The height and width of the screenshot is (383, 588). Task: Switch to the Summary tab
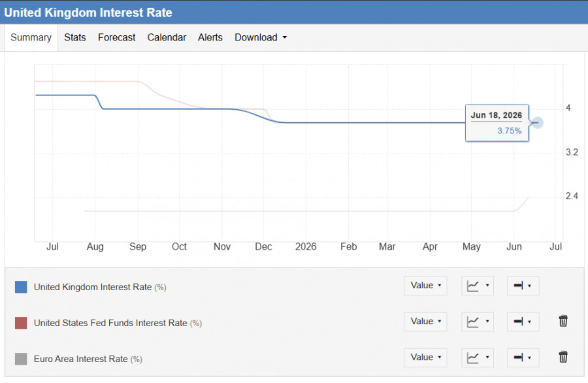(x=31, y=37)
